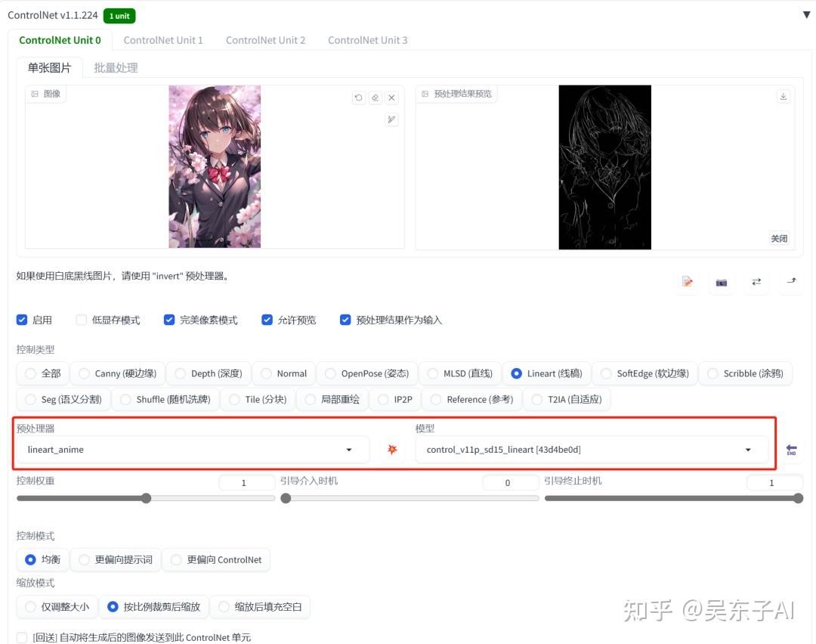
Task: Click the swap direction arrows icon
Action: coord(756,282)
